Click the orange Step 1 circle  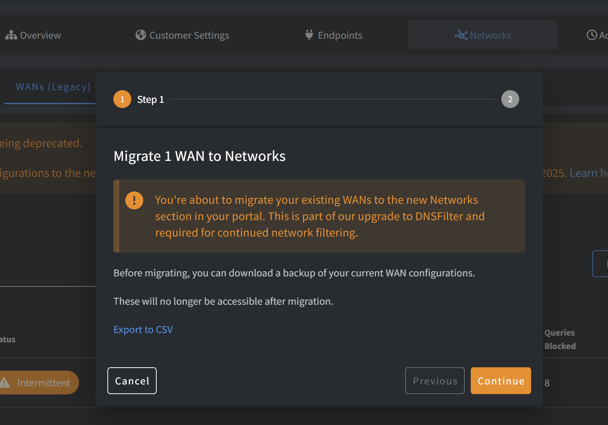point(122,99)
